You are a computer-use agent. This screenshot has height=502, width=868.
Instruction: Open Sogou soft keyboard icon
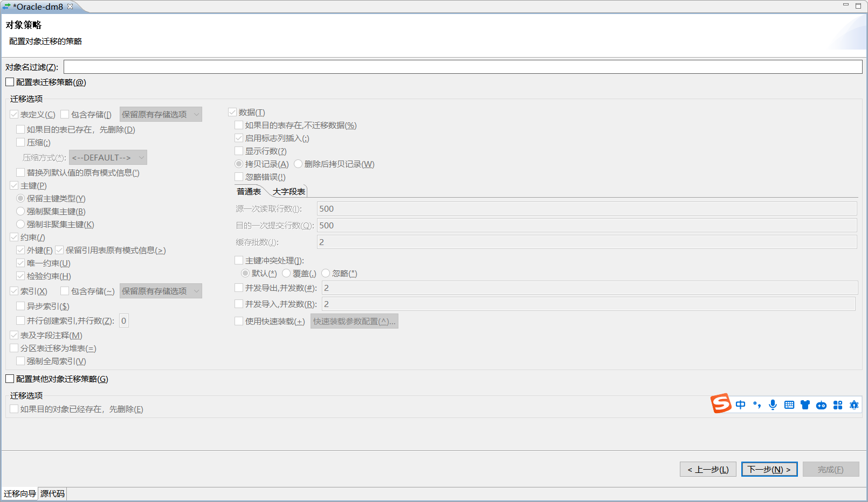pos(789,405)
